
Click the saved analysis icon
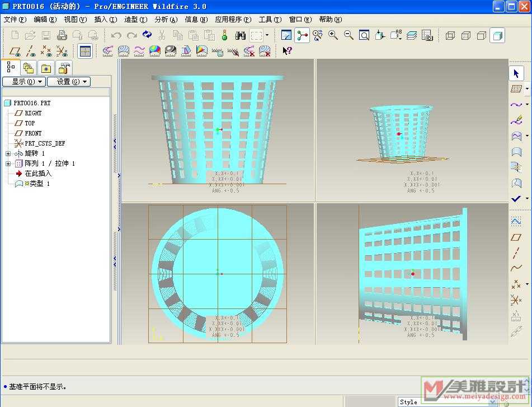point(217,51)
